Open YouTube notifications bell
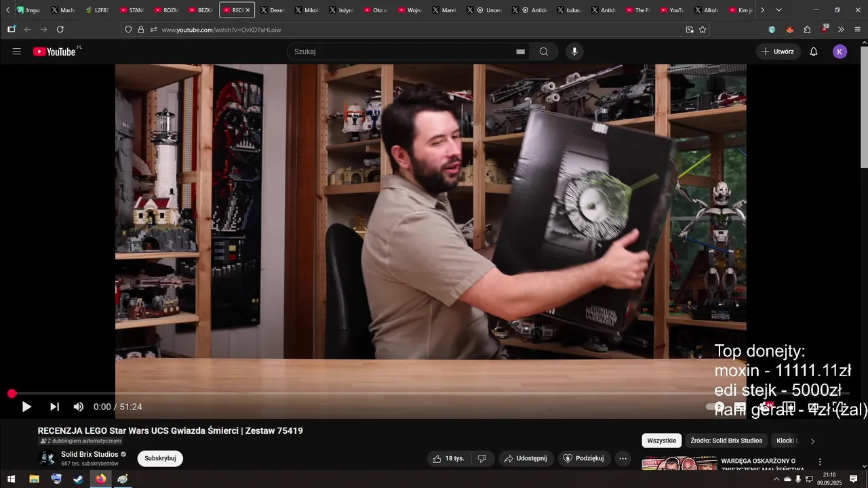Image resolution: width=868 pixels, height=488 pixels. point(814,52)
